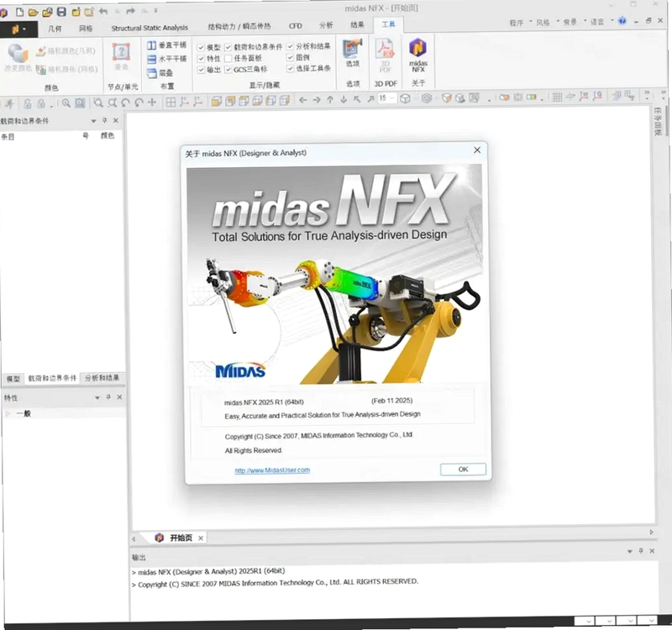Screen dimensions: 672x630
Task: Toggle the GCS三角标 checkbox
Action: point(228,69)
